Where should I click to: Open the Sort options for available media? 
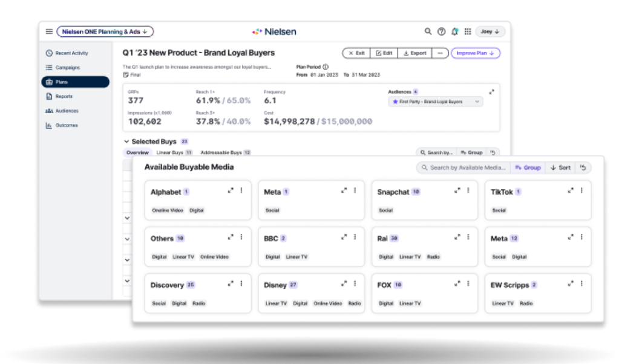(x=560, y=167)
